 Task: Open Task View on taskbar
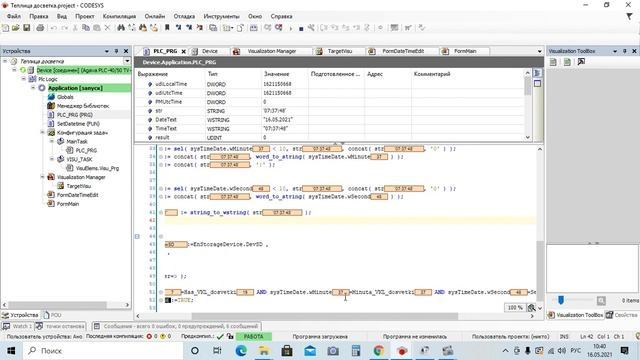pos(217,351)
